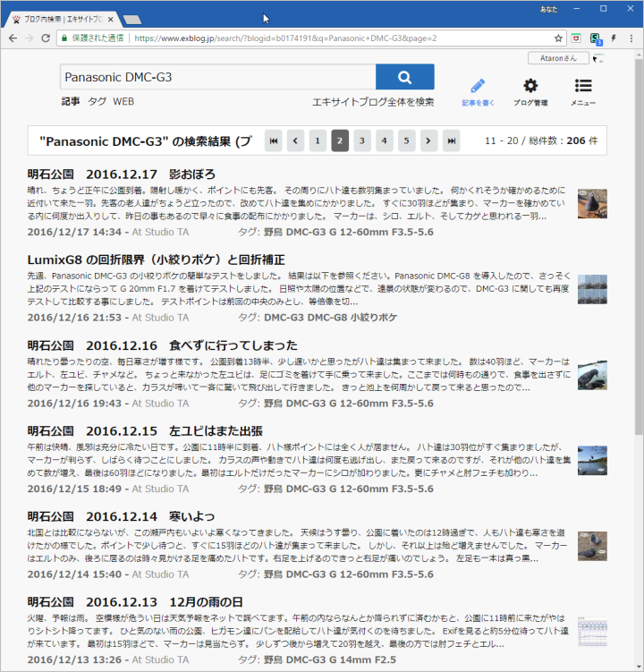
Task: Switch to the 記事 search tab
Action: tap(71, 102)
